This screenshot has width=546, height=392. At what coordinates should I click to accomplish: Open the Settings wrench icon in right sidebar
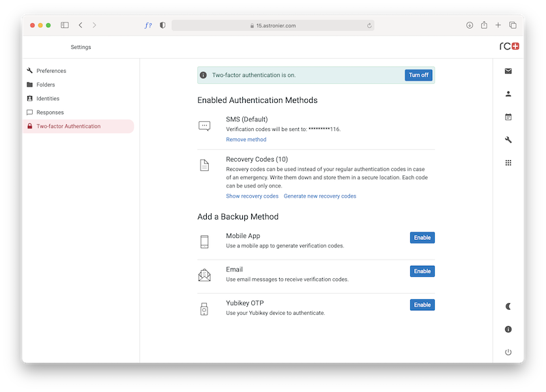[508, 140]
